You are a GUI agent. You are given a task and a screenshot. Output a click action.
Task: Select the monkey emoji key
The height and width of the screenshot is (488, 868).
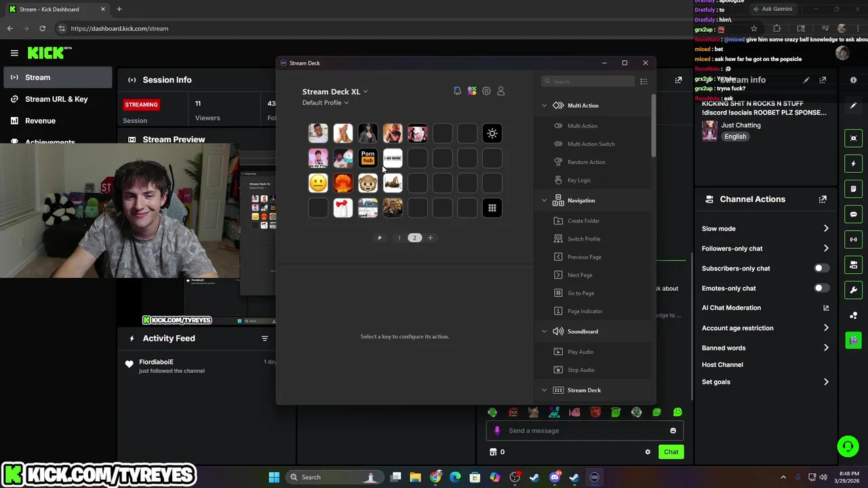coord(368,183)
